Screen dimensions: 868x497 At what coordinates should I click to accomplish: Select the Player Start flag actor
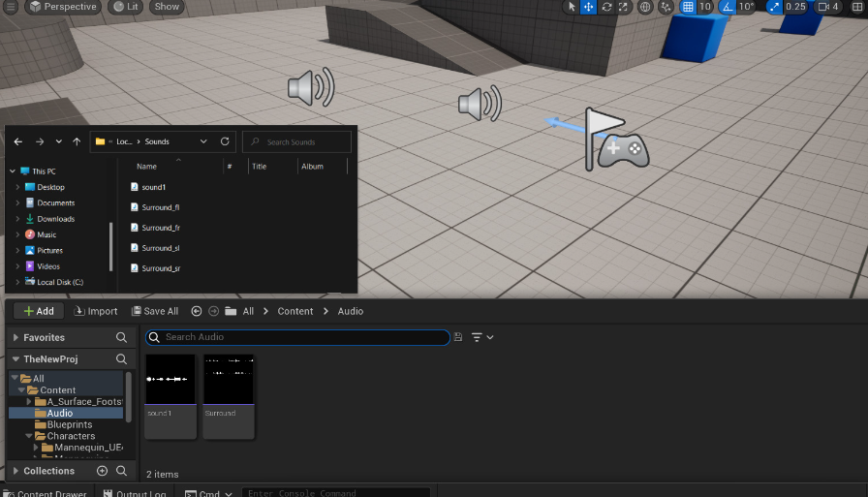tap(605, 139)
